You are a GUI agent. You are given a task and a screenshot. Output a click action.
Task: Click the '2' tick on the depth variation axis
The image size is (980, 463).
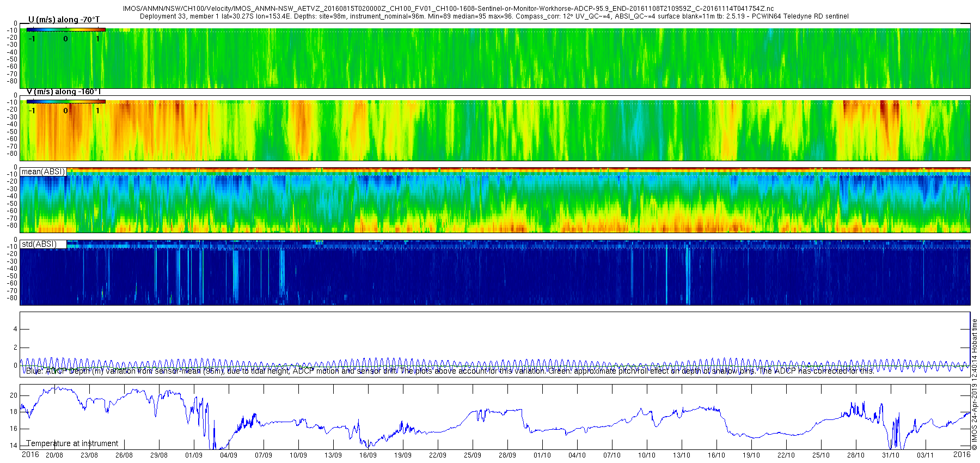[x=15, y=348]
